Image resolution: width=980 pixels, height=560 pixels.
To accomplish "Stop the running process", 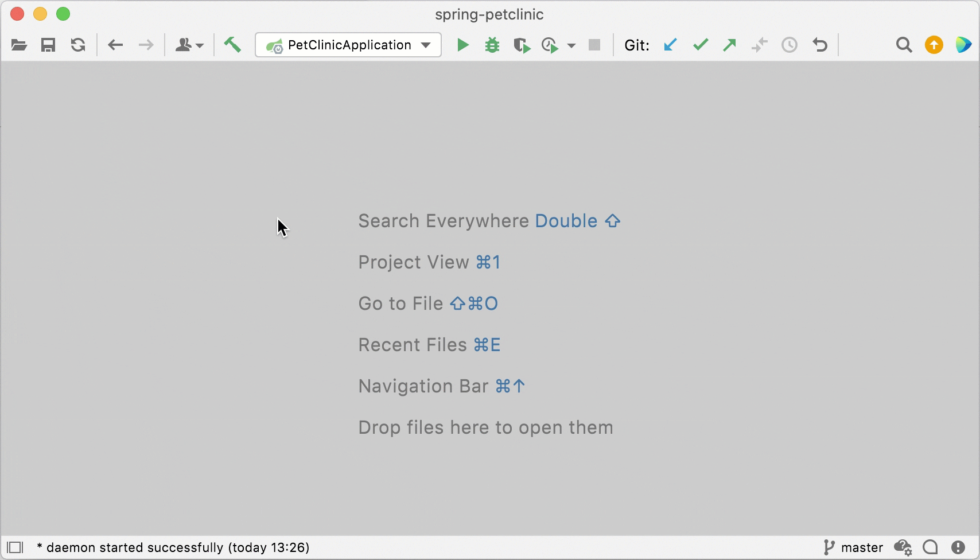I will coord(594,45).
